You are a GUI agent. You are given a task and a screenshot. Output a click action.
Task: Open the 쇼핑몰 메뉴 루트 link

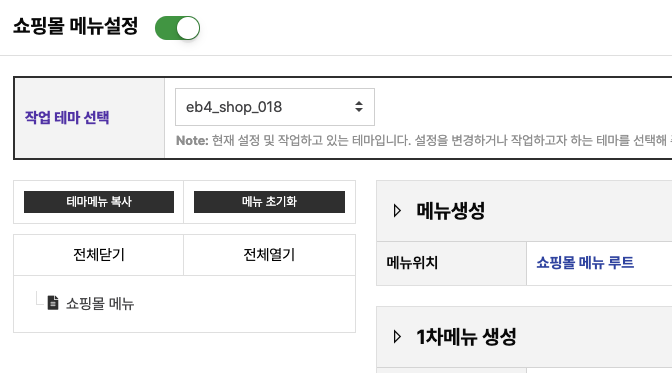pyautogui.click(x=585, y=262)
